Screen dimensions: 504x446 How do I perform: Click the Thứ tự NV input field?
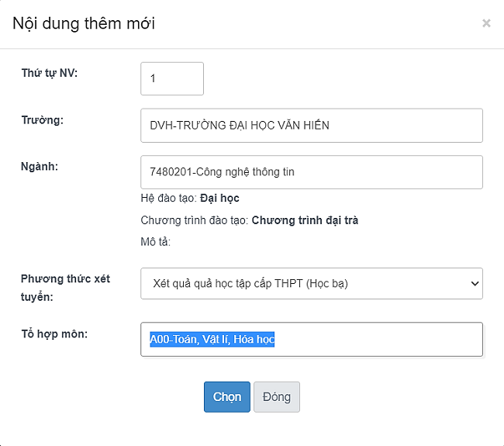[172, 78]
